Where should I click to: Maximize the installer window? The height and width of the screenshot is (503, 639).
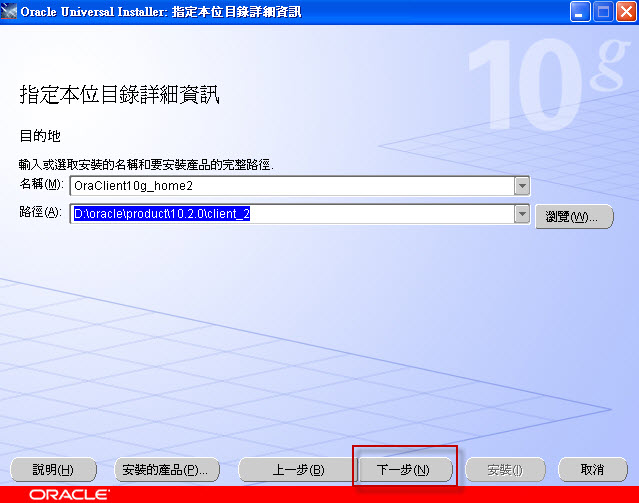coord(603,11)
